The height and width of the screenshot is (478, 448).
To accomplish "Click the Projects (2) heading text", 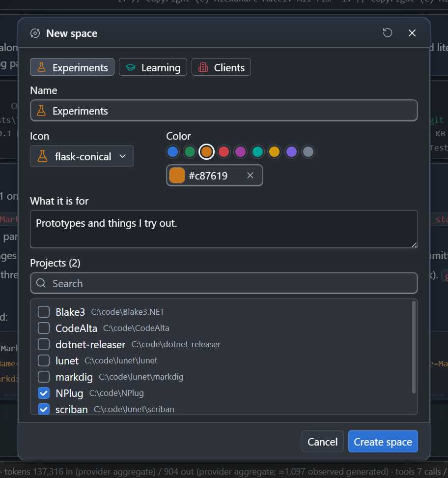I will click(55, 263).
